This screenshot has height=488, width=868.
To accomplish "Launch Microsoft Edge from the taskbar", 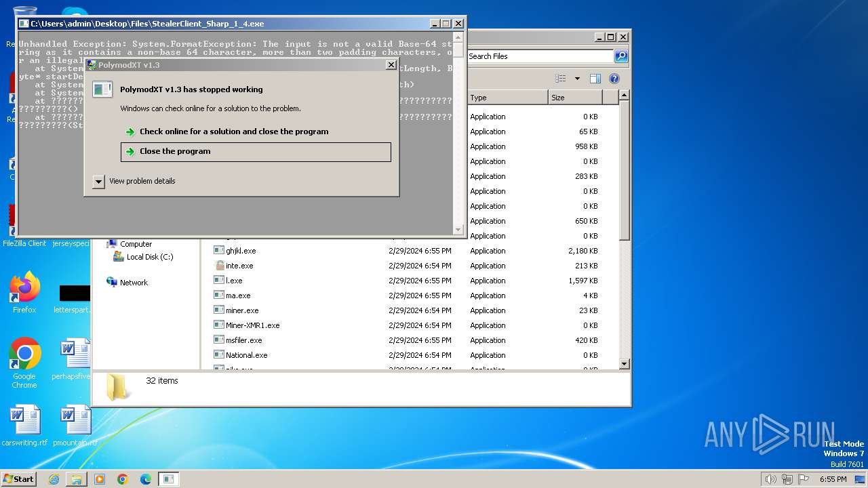I will coord(146,479).
